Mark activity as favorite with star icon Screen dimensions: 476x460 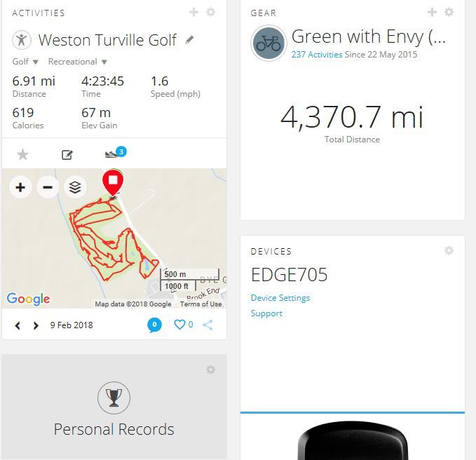click(x=22, y=154)
